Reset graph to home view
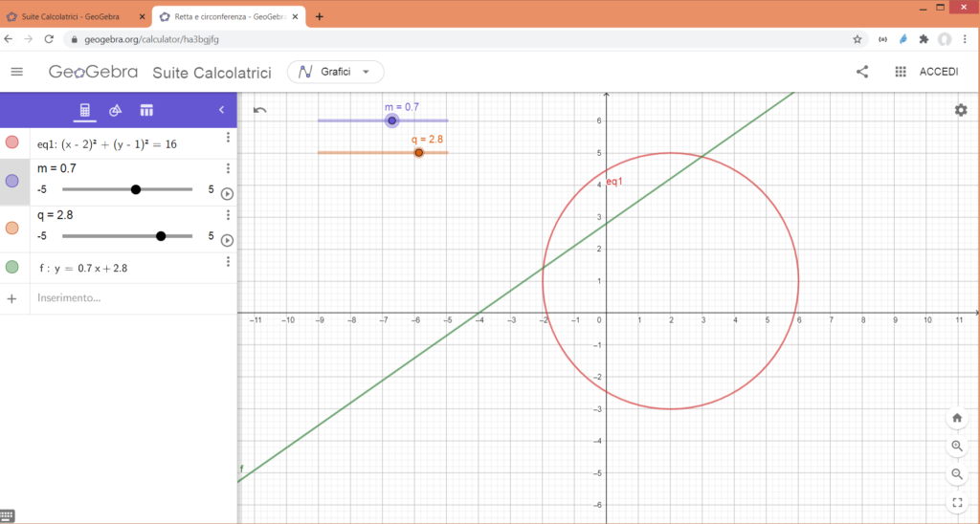Image resolution: width=980 pixels, height=524 pixels. (x=956, y=418)
